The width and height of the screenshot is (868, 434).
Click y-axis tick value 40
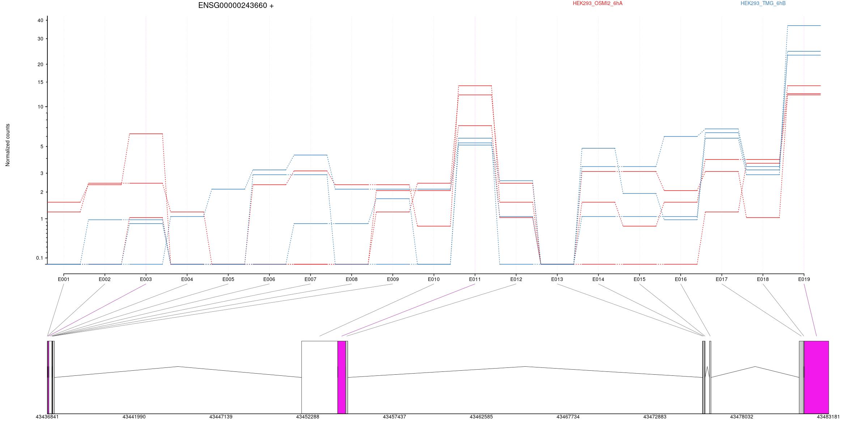point(40,21)
